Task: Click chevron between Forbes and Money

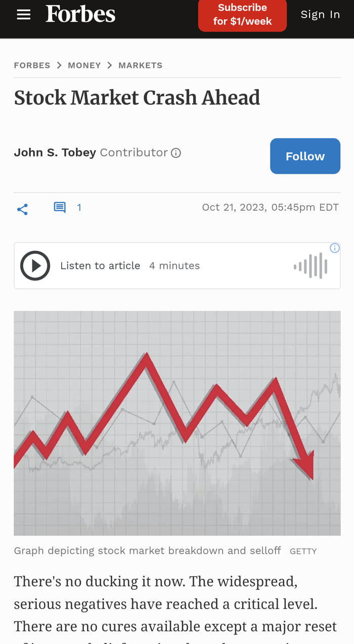Action: [x=59, y=65]
